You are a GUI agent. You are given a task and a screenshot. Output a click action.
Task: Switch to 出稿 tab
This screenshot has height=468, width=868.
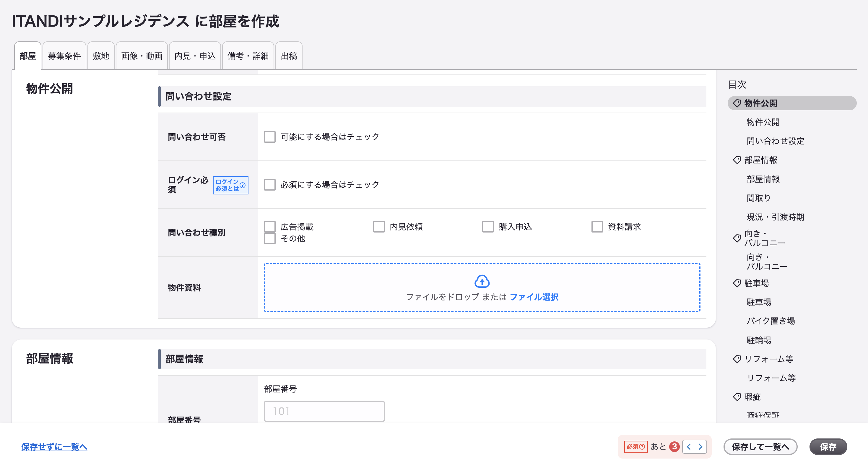[x=289, y=56]
